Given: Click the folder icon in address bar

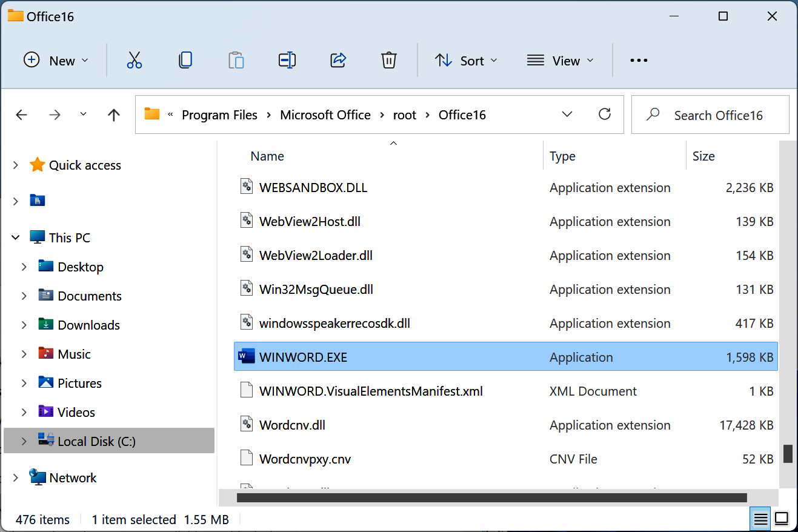Looking at the screenshot, I should click(x=151, y=114).
